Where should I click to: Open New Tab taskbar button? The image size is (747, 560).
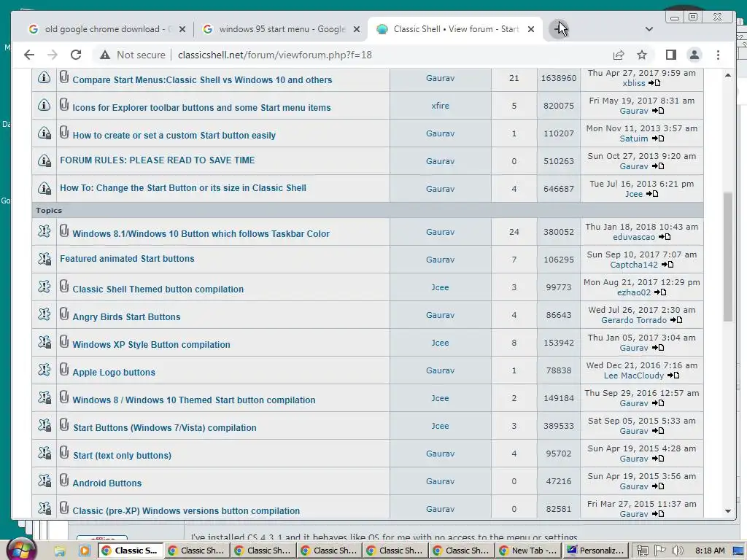click(528, 551)
